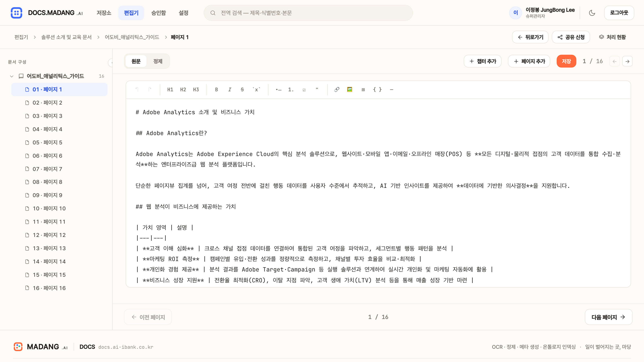Apply H2 heading format
Viewport: 644px width, 362px height.
183,89
